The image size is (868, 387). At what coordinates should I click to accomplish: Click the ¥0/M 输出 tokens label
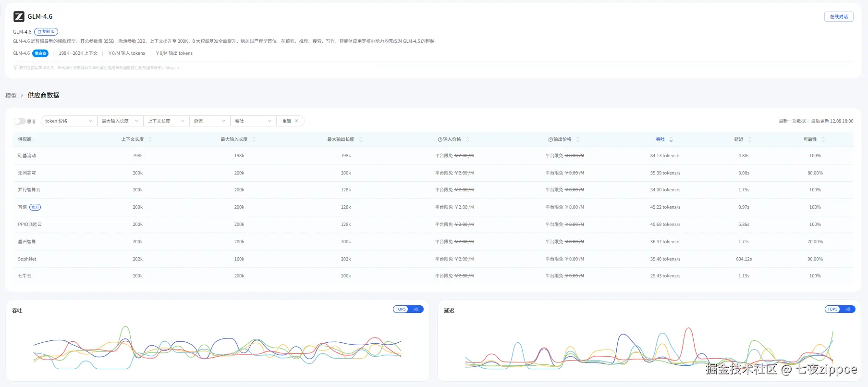174,53
